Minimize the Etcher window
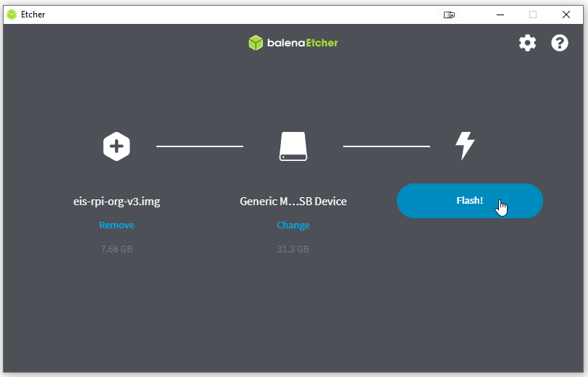This screenshot has width=588, height=377. pos(500,14)
